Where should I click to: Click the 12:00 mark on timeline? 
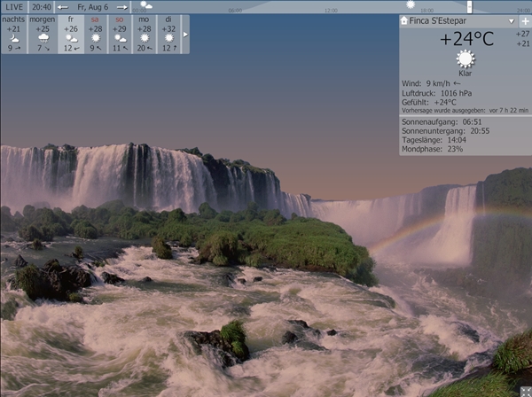(x=331, y=11)
